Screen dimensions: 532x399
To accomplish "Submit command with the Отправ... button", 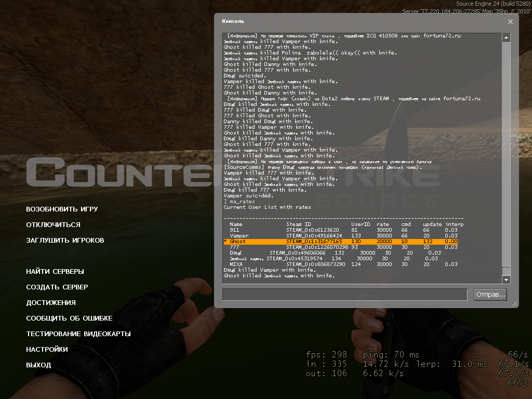I will coord(490,294).
